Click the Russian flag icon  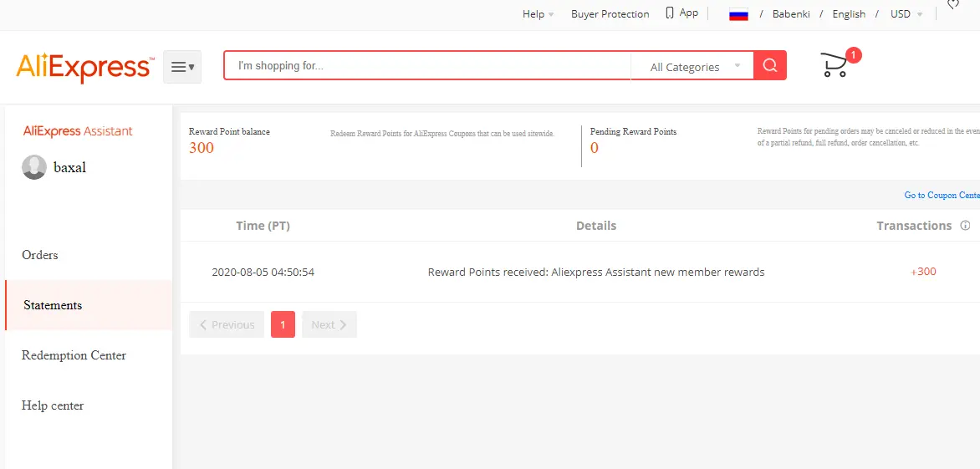pyautogui.click(x=738, y=14)
